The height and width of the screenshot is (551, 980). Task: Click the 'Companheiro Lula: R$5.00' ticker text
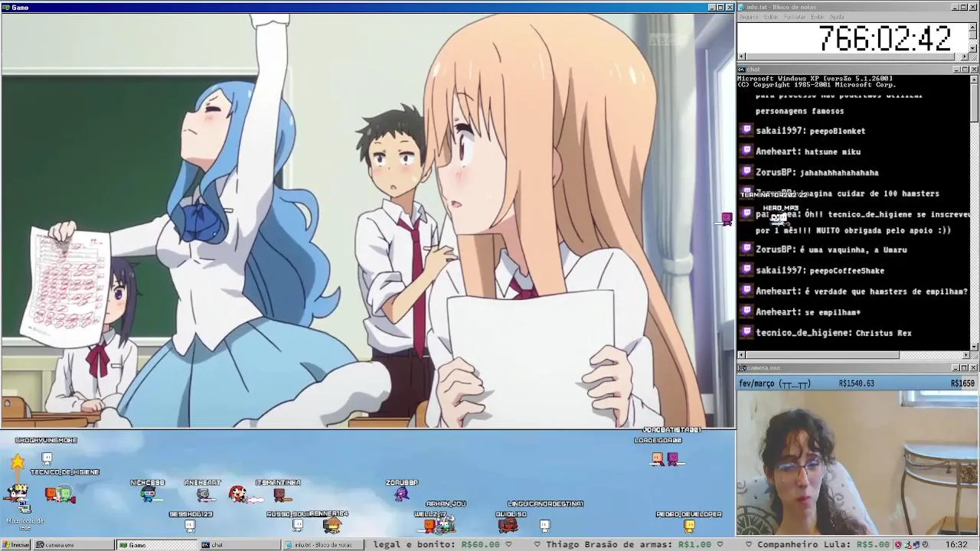pos(823,545)
